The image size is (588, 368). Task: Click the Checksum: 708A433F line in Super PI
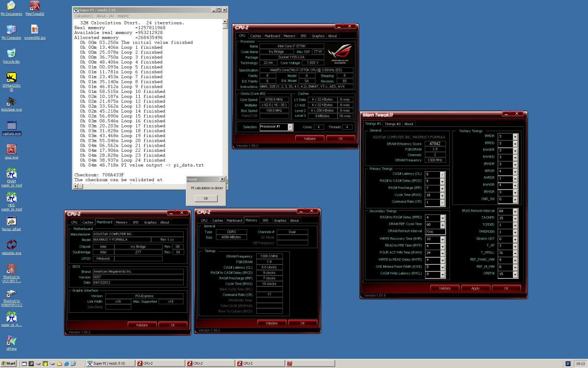coord(99,175)
